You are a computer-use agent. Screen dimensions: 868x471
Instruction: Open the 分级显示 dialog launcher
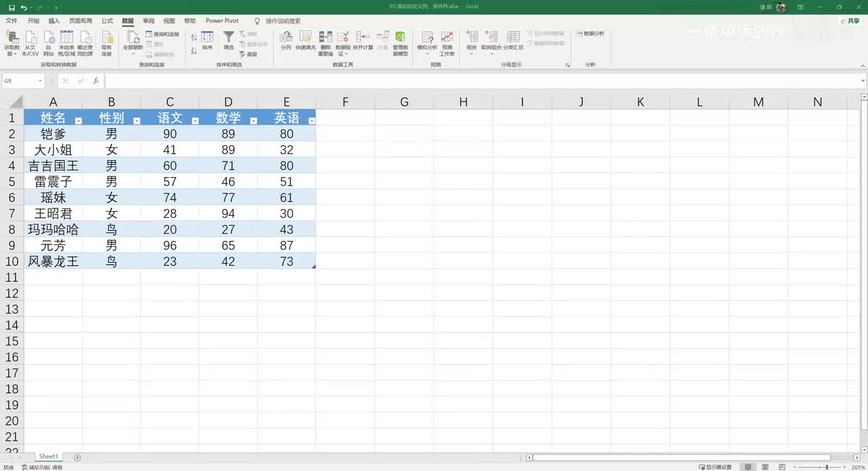(568, 65)
